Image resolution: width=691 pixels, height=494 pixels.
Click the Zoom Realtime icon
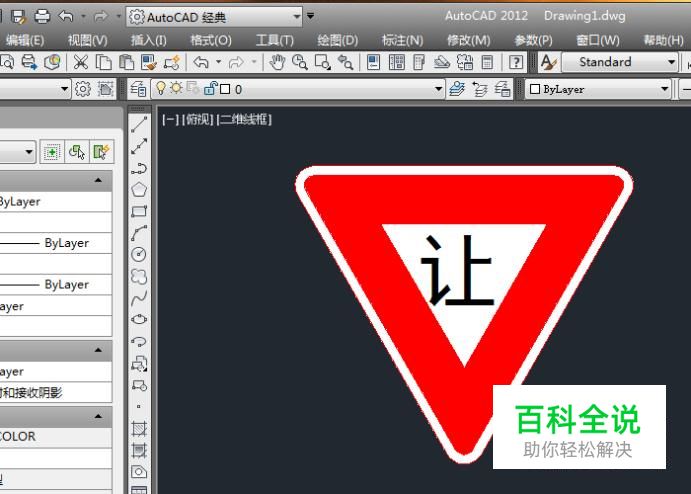[x=300, y=62]
